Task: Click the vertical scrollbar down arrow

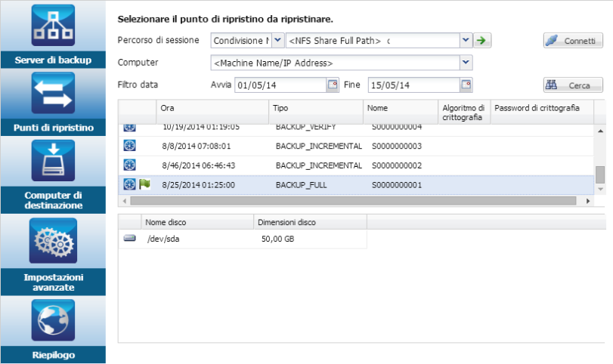Action: click(600, 189)
